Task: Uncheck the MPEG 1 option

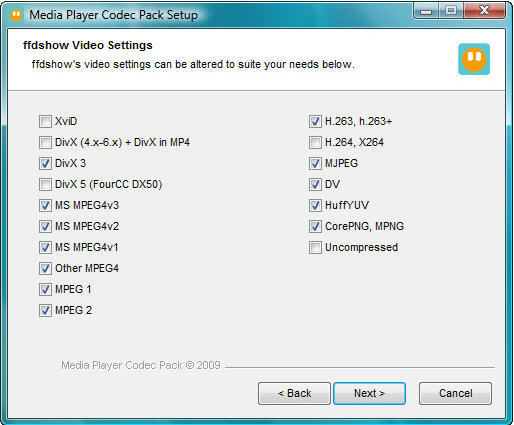Action: (x=45, y=289)
